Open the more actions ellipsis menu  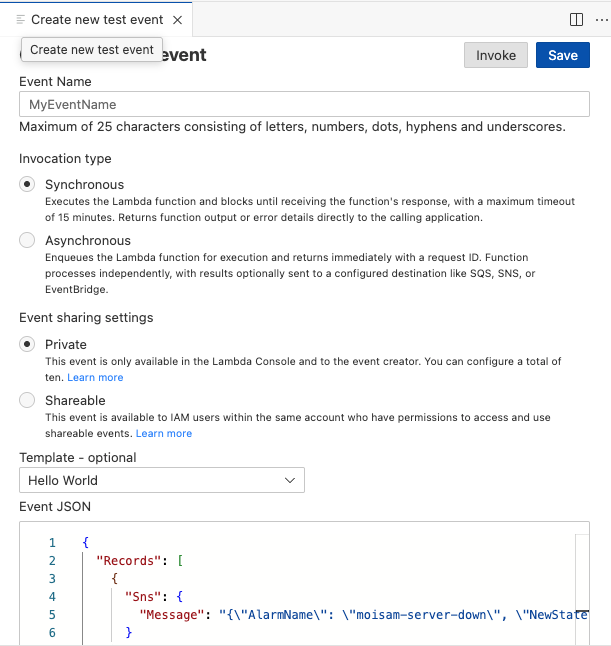tap(602, 20)
